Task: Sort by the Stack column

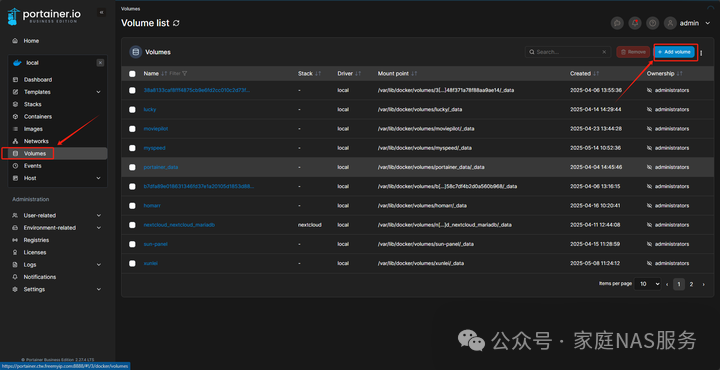Action: point(309,73)
